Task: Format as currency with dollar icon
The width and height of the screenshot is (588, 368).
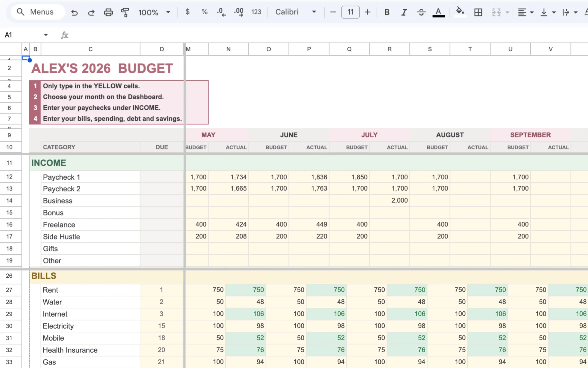Action: click(187, 12)
